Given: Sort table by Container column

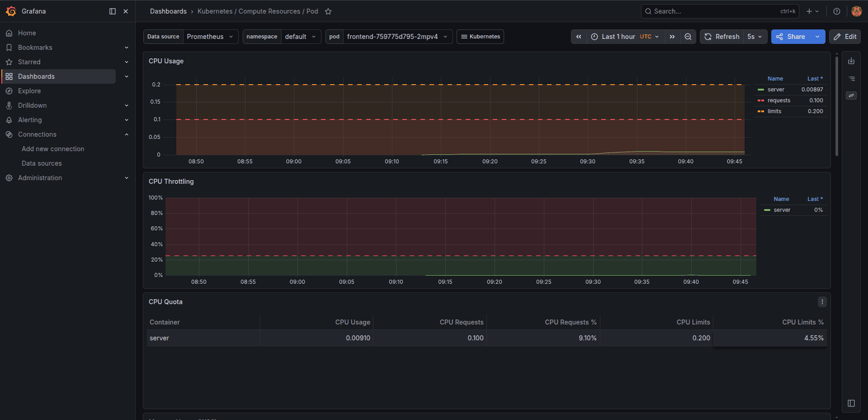Looking at the screenshot, I should [x=165, y=322].
